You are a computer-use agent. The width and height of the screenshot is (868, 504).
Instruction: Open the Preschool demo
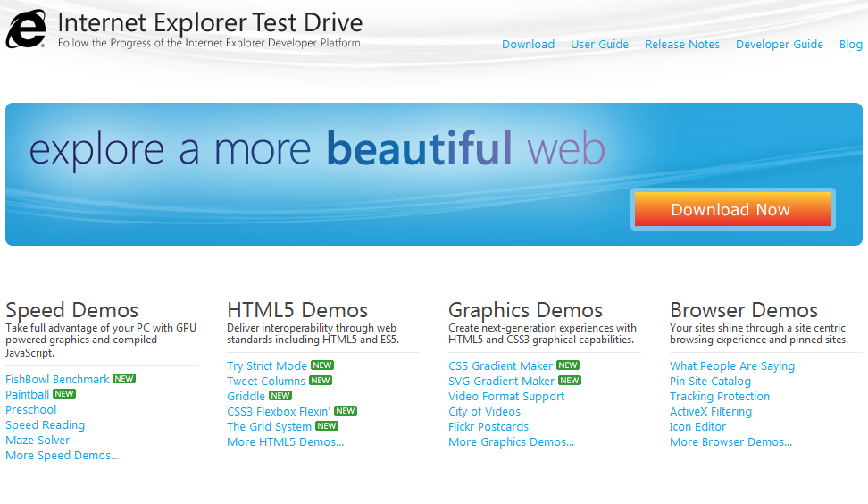31,410
